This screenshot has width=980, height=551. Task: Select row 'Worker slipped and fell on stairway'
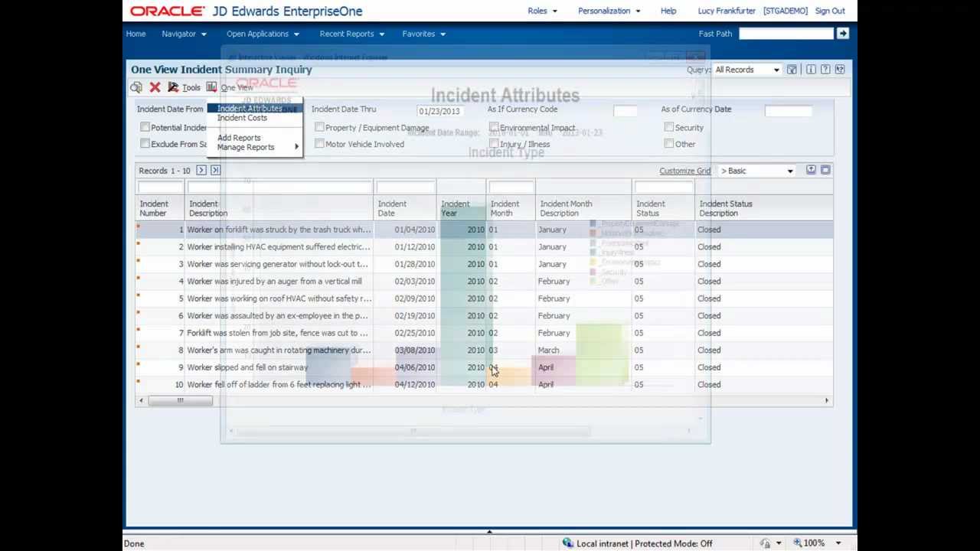point(247,367)
